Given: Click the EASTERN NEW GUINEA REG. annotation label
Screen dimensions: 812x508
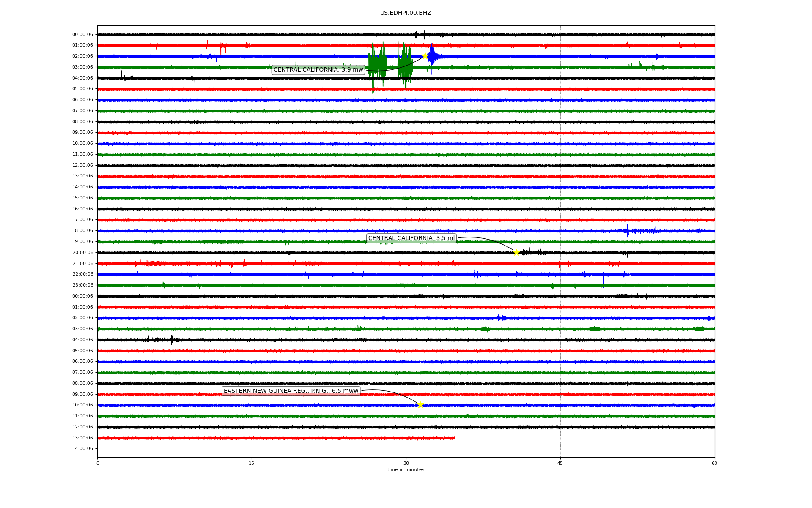Looking at the screenshot, I should [291, 391].
